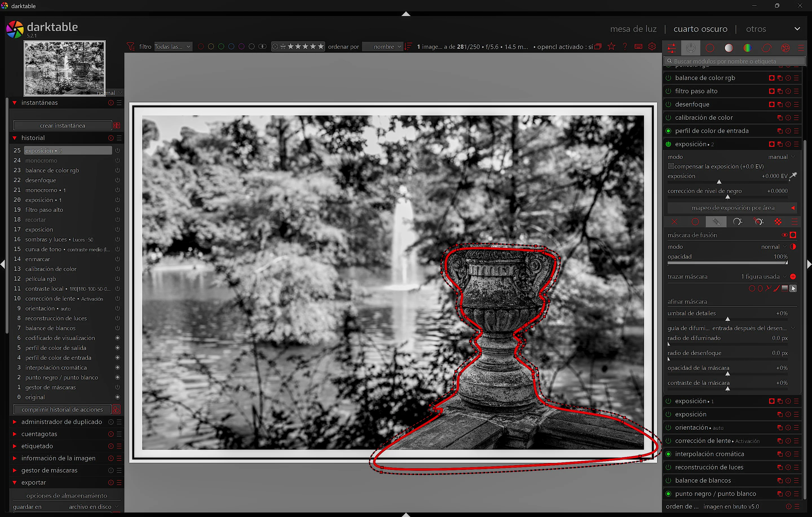
Task: Add a gradient shape to mask
Action: click(785, 288)
